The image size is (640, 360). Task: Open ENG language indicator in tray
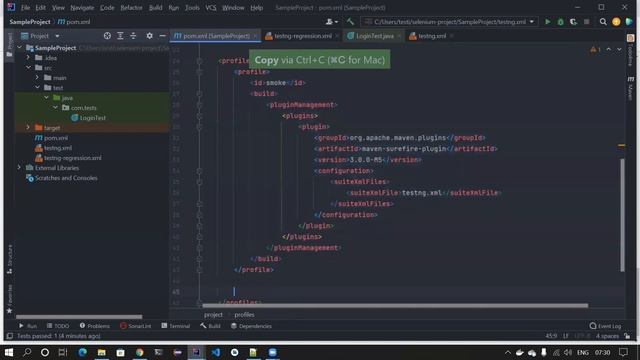[x=582, y=352]
